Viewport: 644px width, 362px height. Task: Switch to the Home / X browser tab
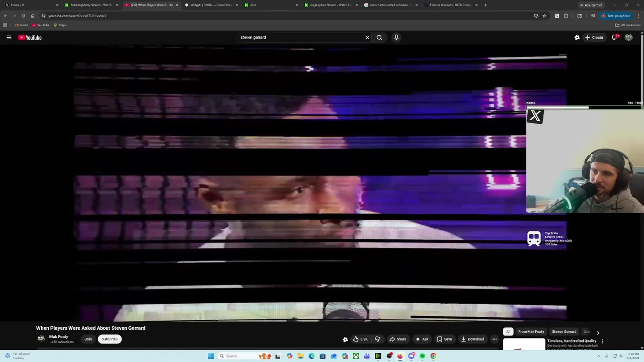coord(30,5)
